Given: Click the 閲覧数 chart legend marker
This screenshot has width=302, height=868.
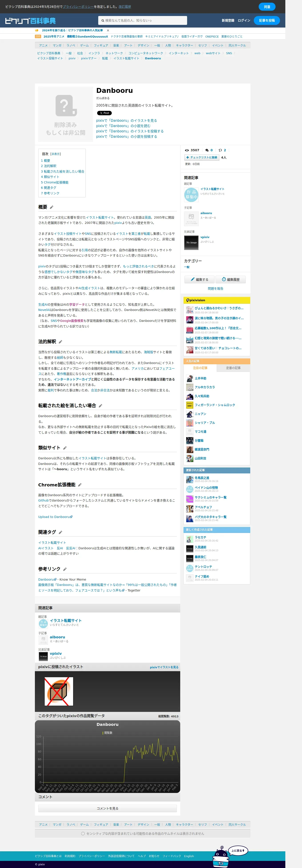Looking at the screenshot, I should (x=103, y=733).
